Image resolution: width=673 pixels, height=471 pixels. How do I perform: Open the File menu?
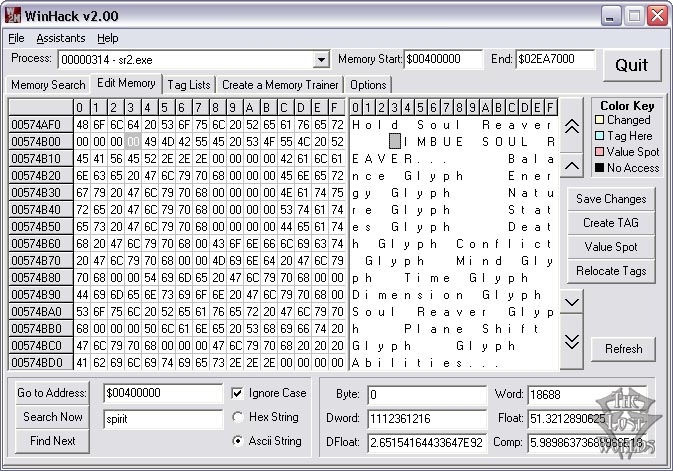16,38
